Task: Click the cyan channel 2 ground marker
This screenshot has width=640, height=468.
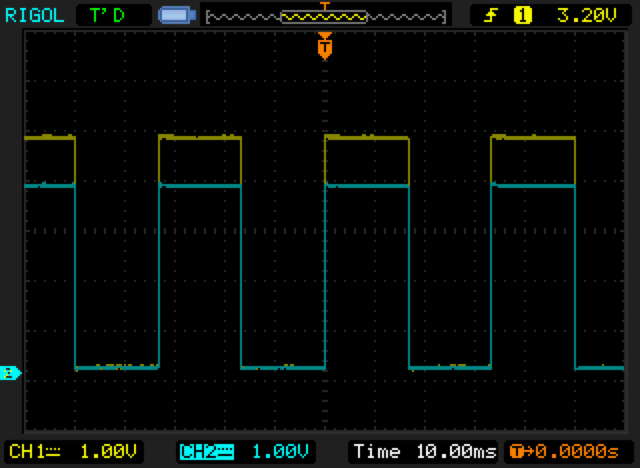Action: pos(10,373)
